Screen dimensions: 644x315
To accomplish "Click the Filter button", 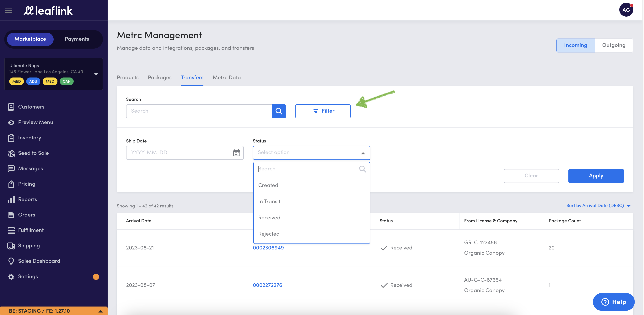I will pyautogui.click(x=323, y=111).
